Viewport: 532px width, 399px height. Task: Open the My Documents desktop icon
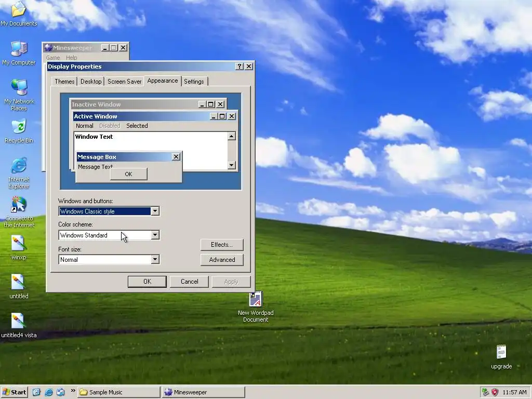(19, 14)
